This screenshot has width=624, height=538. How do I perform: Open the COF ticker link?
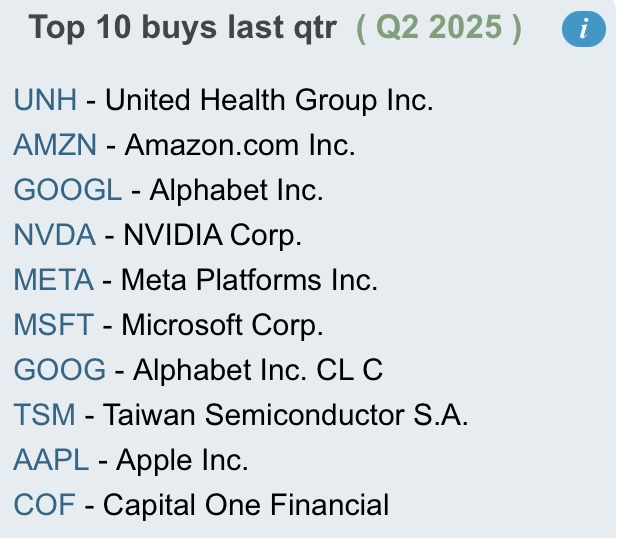click(x=44, y=505)
